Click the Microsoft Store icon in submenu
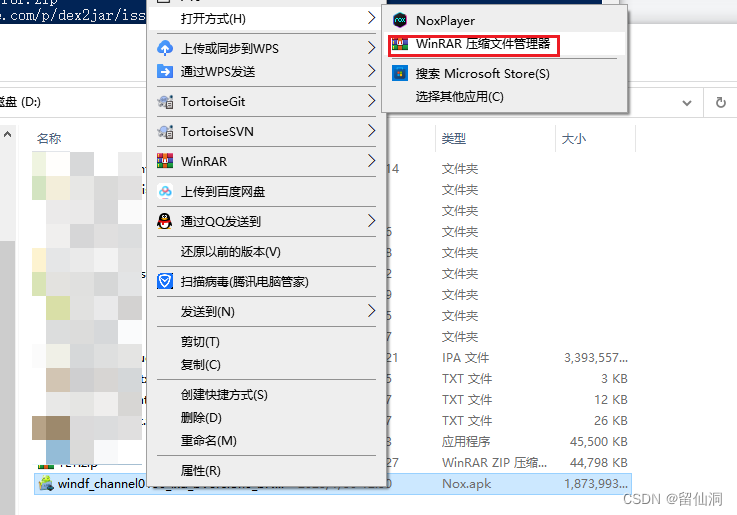 coord(400,74)
